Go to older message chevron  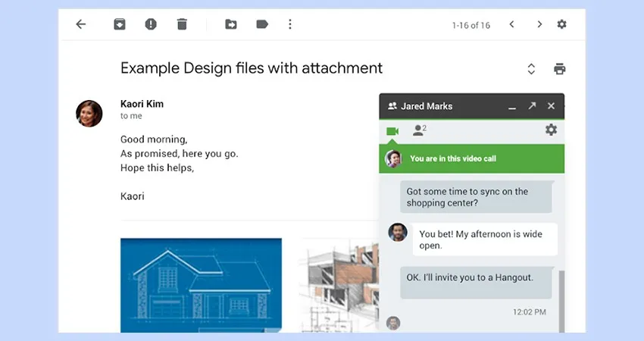(539, 24)
